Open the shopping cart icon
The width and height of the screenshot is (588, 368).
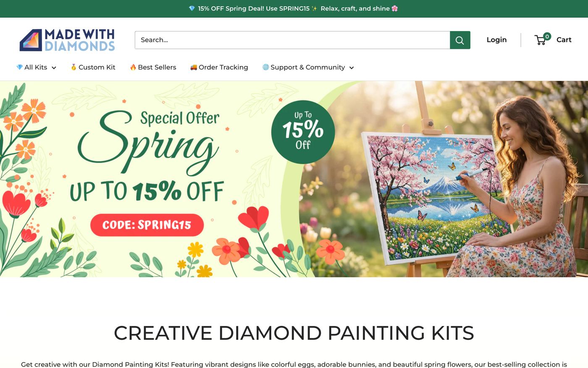541,40
